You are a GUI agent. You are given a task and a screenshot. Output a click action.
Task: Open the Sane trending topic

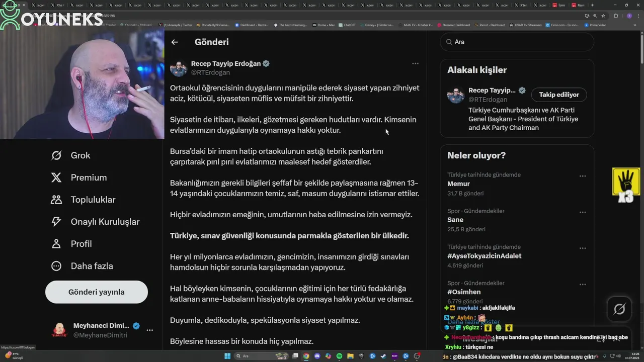[455, 220]
